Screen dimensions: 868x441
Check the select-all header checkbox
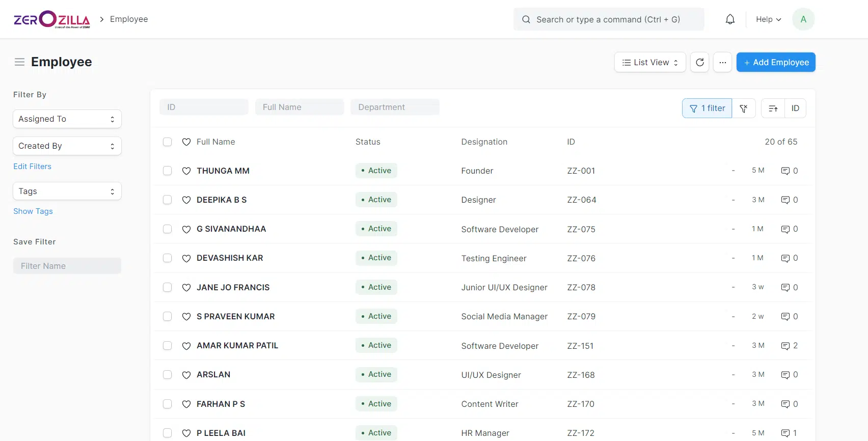[x=167, y=142]
